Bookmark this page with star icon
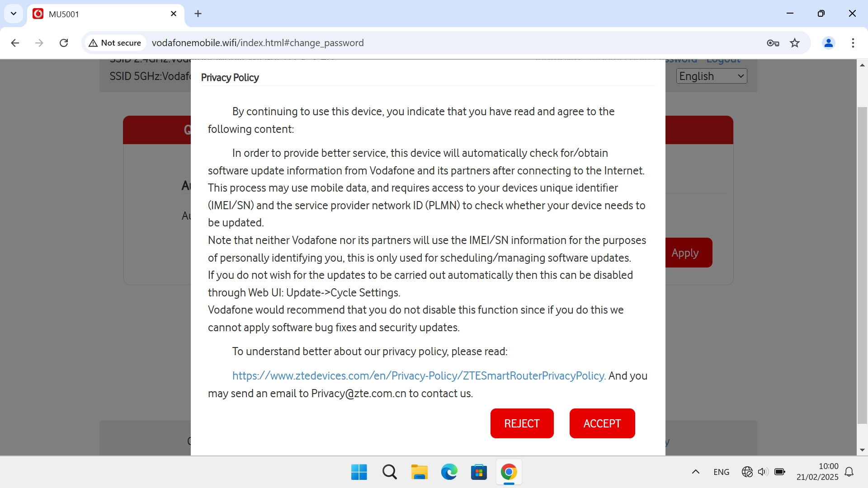868x488 pixels. [x=794, y=43]
